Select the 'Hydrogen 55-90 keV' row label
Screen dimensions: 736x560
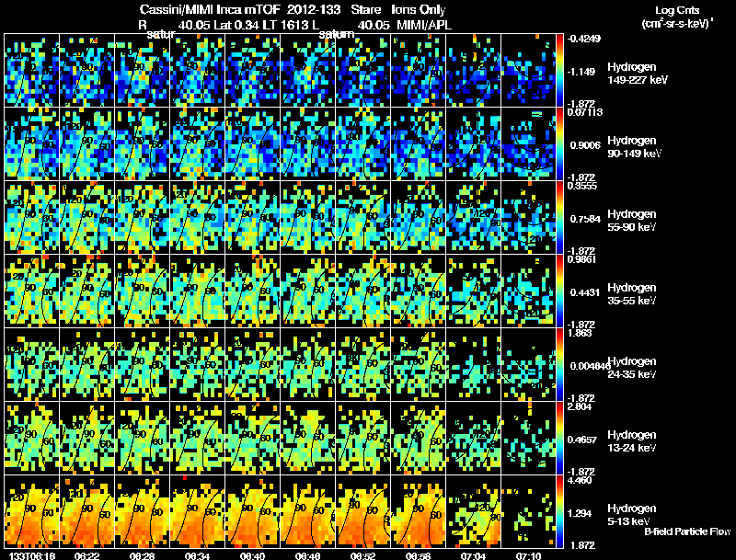(x=632, y=221)
